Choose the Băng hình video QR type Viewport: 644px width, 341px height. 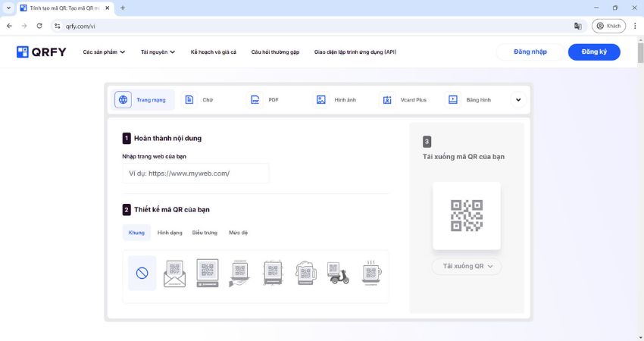click(469, 100)
